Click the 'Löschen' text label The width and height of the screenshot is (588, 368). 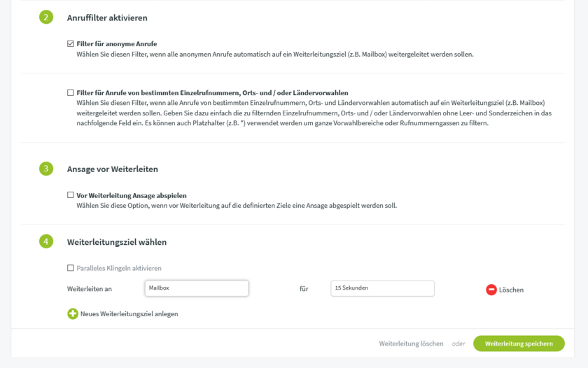(x=511, y=290)
